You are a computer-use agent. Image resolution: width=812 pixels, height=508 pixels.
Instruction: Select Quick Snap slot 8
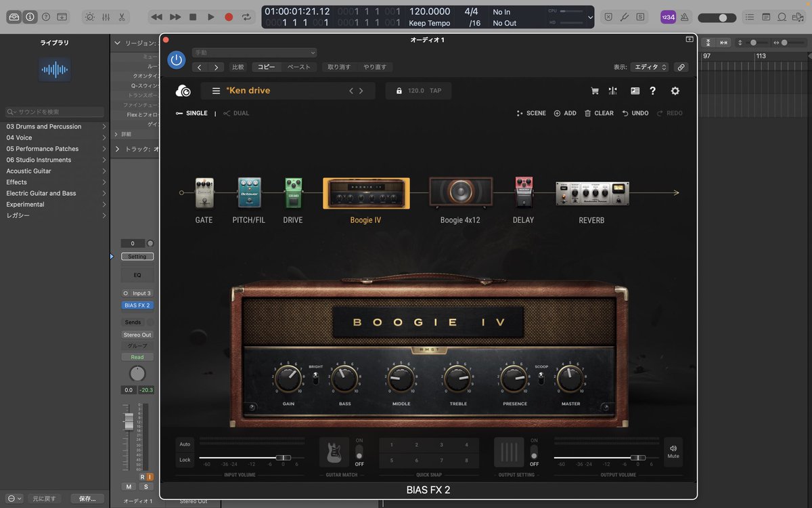coord(466,461)
